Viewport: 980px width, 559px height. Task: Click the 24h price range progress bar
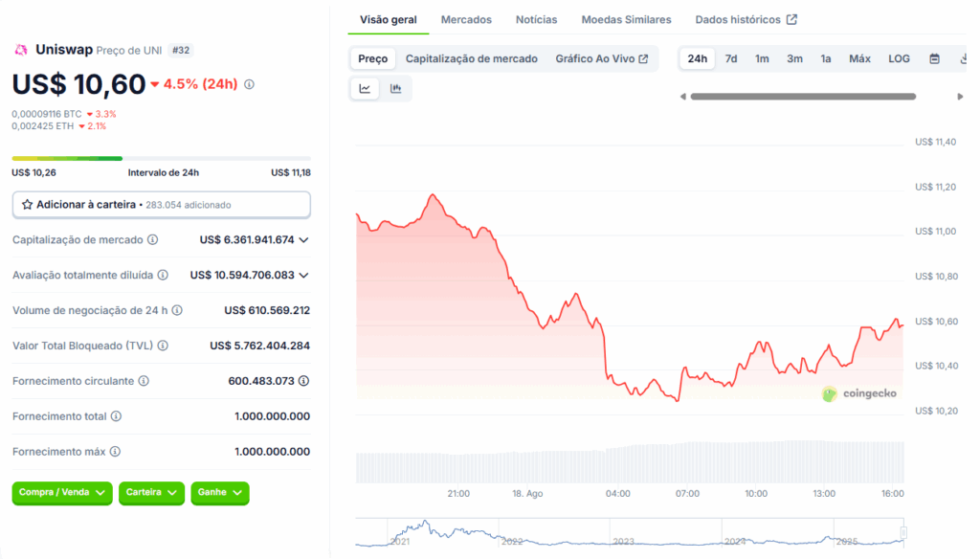161,159
